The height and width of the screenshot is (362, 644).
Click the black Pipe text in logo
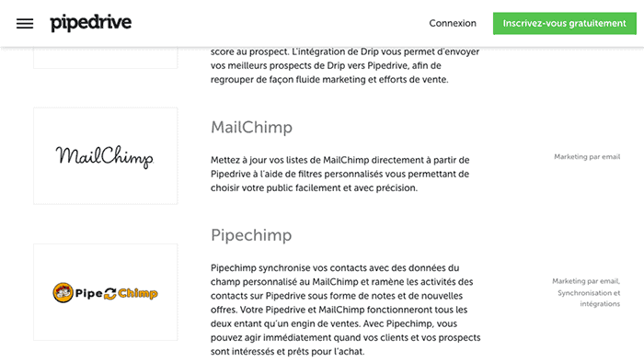(x=88, y=293)
